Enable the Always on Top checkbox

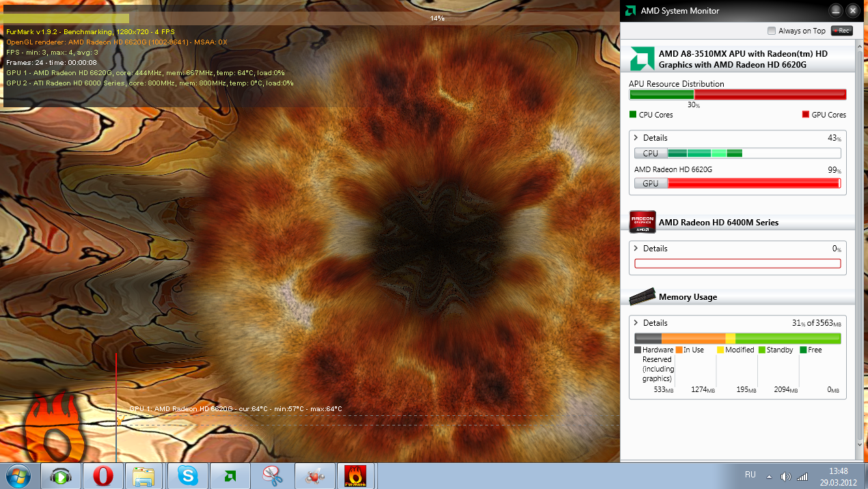(772, 31)
